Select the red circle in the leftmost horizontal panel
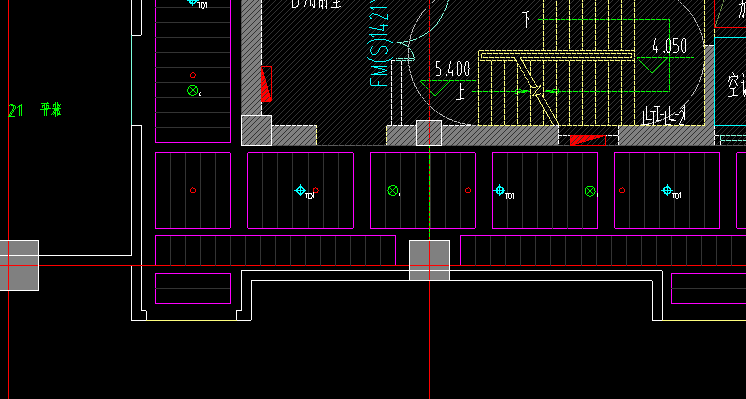 pos(193,190)
